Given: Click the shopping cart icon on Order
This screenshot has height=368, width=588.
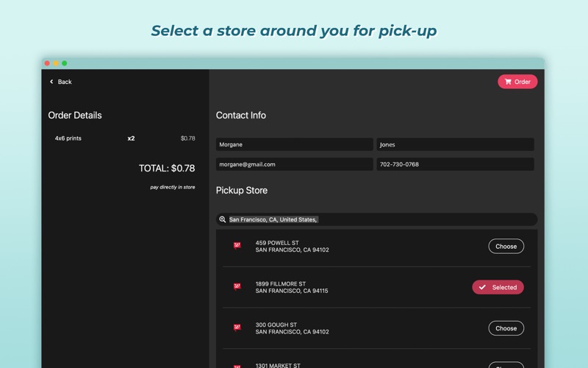Looking at the screenshot, I should click(x=508, y=82).
